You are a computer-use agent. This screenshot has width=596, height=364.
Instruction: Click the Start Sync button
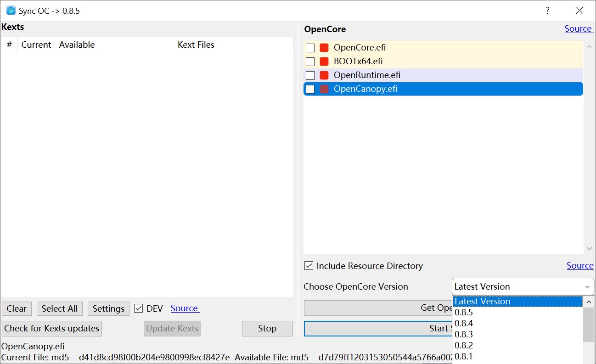pos(378,329)
